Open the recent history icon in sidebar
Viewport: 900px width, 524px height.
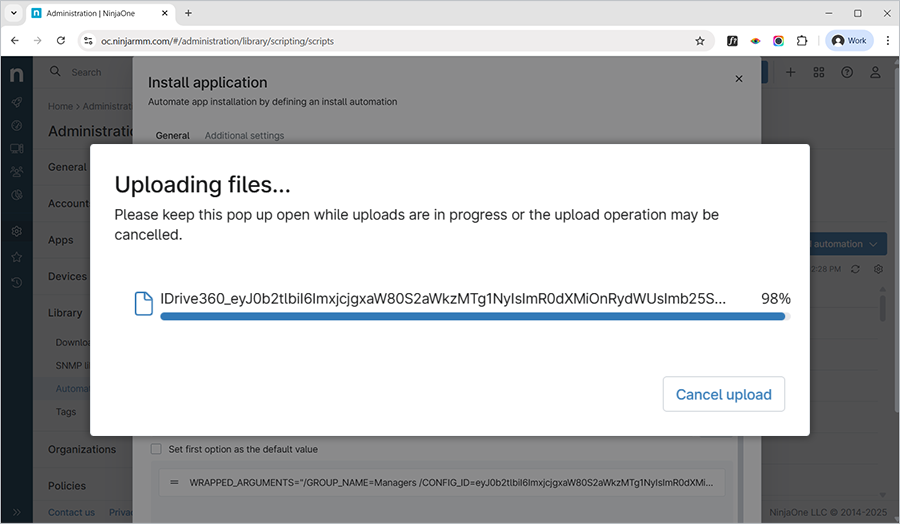pos(17,282)
